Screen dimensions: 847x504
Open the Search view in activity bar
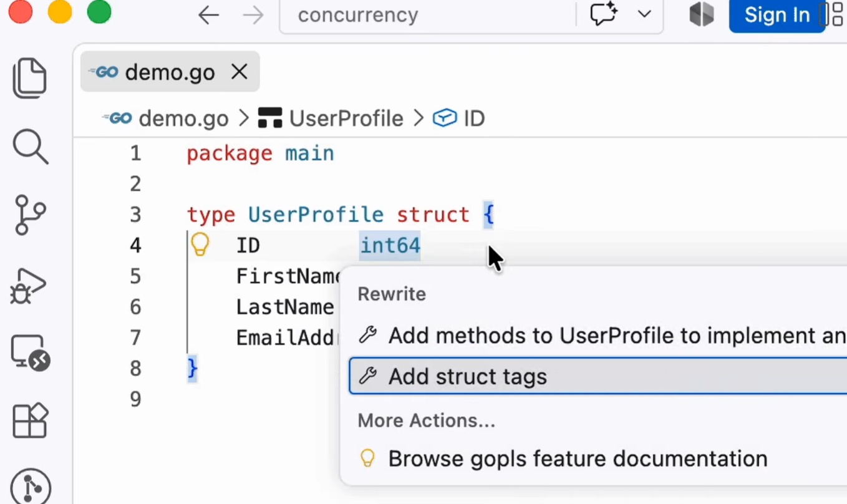click(x=30, y=147)
